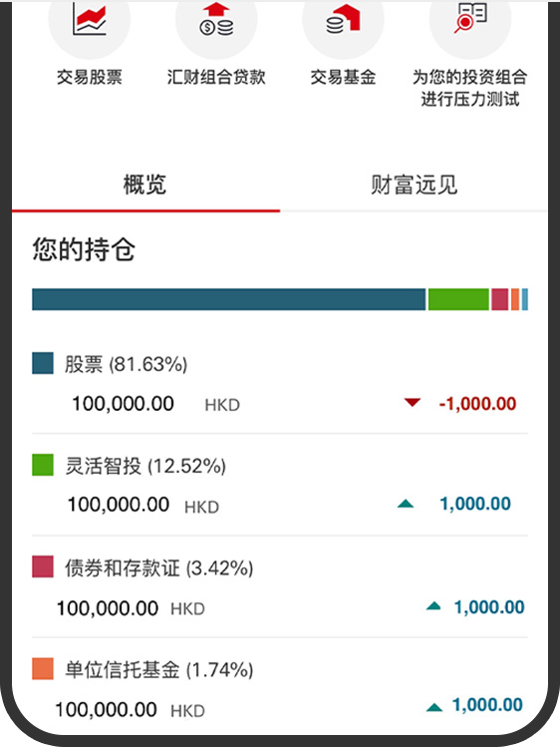Tap the 交易基金 fund trading icon

(343, 19)
